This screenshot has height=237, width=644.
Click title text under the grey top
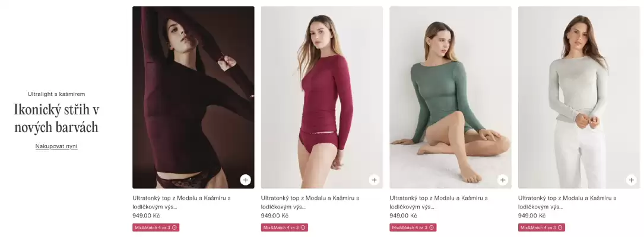point(567,203)
